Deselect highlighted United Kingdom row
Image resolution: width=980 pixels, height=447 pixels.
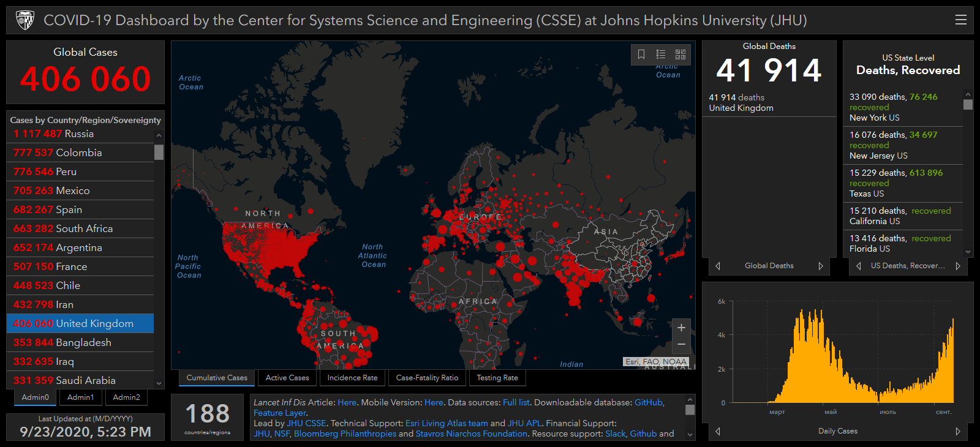pyautogui.click(x=80, y=323)
